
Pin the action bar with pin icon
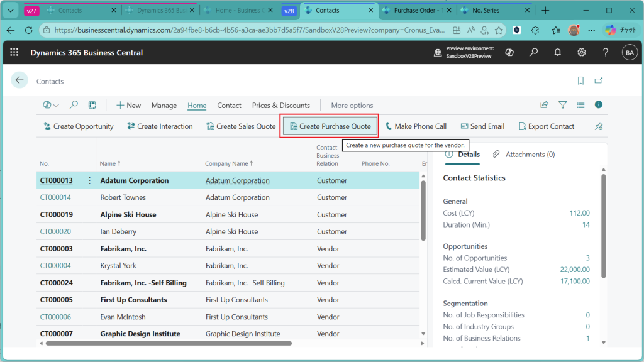tap(599, 126)
